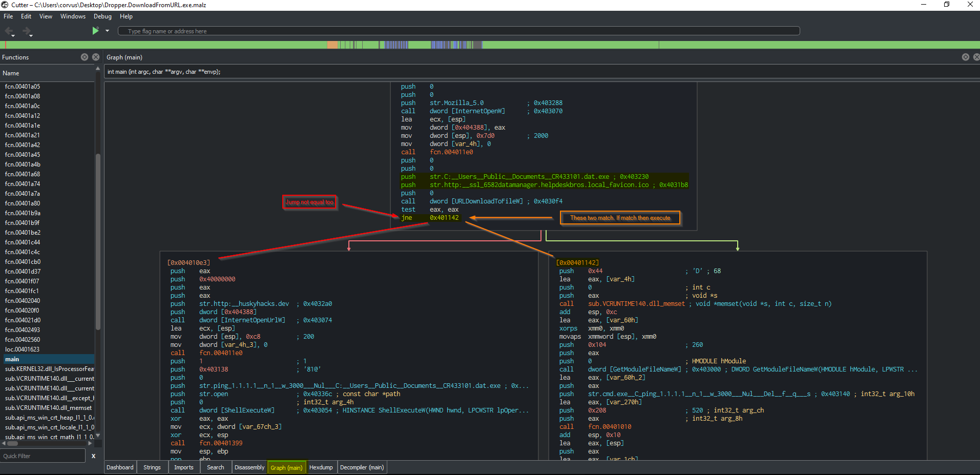Click the orange section in overview bar
The image size is (980, 475).
click(x=333, y=45)
